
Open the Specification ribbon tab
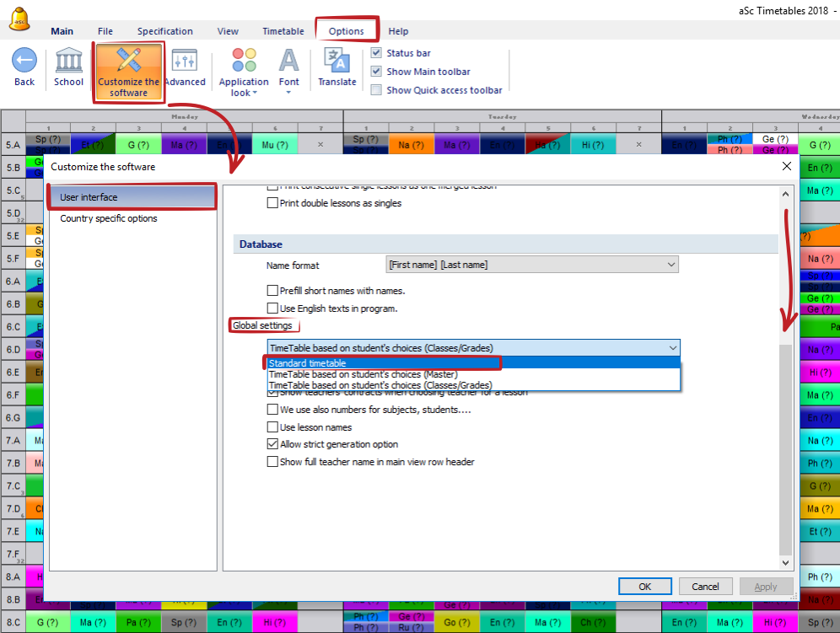164,31
